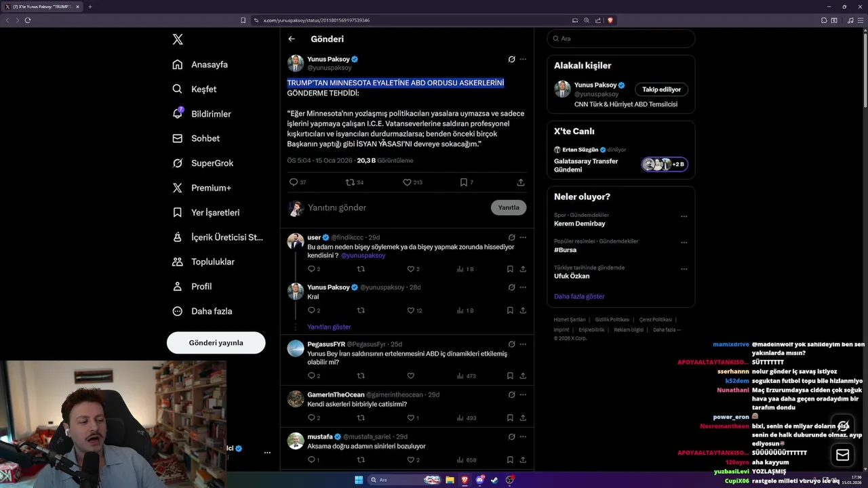The image size is (868, 488).
Task: Open account menu dots in sidebar
Action: (267, 452)
